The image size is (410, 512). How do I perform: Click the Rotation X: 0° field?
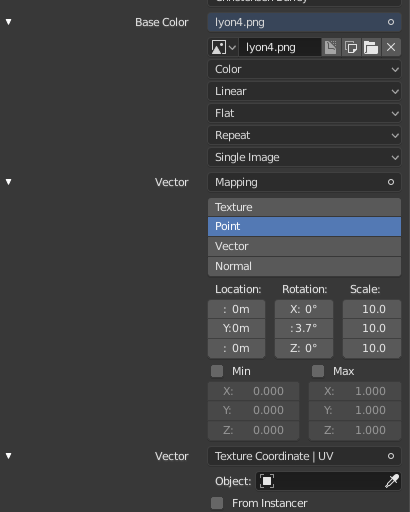point(304,309)
